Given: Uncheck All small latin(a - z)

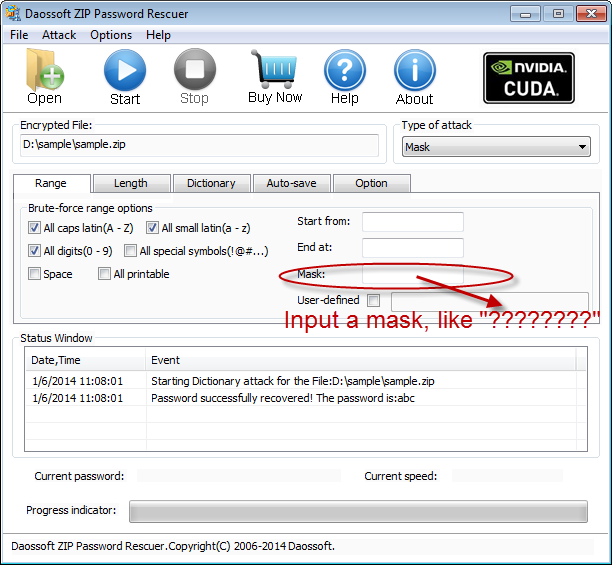Looking at the screenshot, I should pos(152,227).
